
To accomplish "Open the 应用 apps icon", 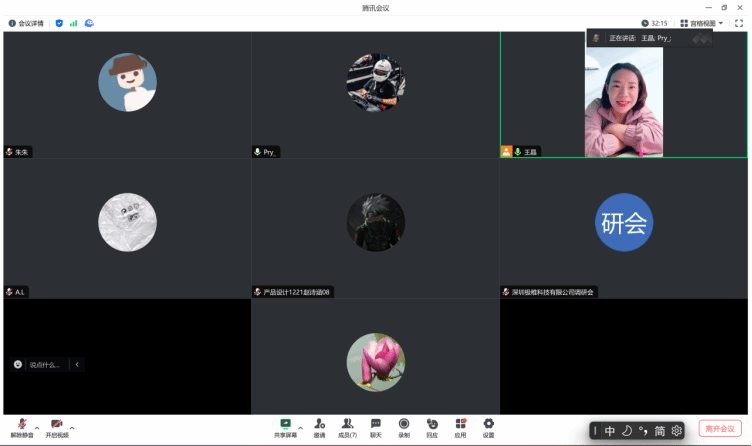I will pos(460,427).
